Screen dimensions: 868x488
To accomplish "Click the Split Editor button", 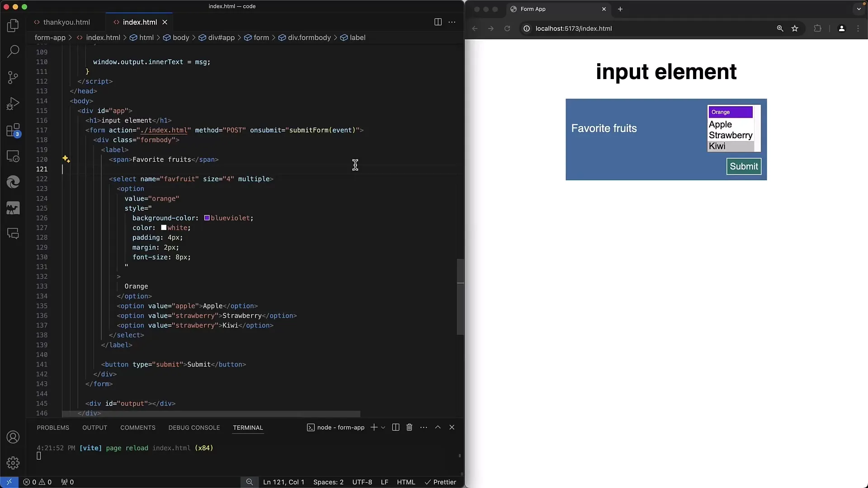I will 438,22.
